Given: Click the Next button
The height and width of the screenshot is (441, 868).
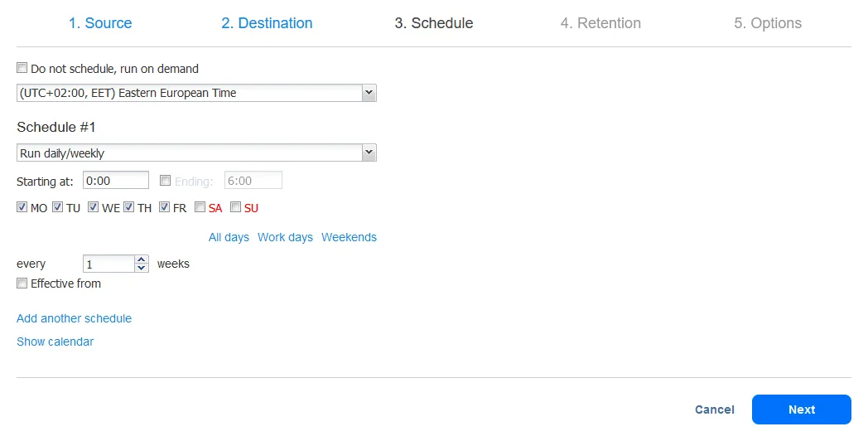Looking at the screenshot, I should pyautogui.click(x=801, y=409).
